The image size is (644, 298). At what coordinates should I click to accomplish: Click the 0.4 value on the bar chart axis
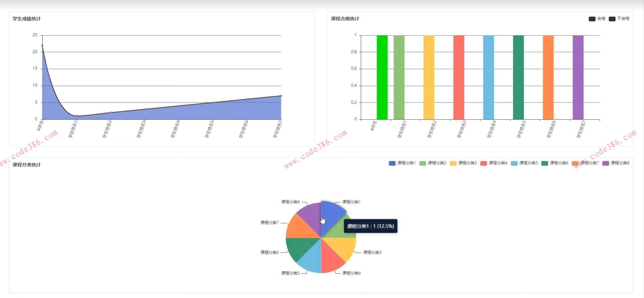pyautogui.click(x=354, y=86)
